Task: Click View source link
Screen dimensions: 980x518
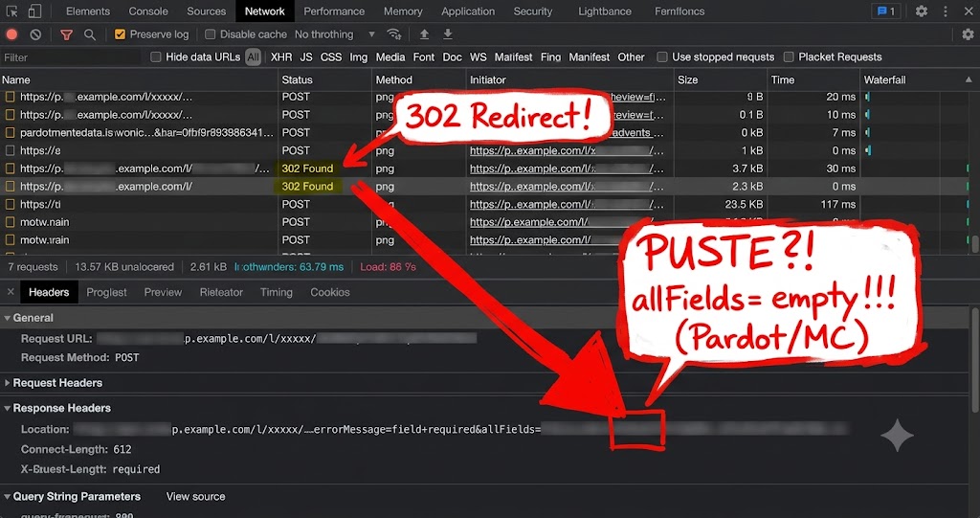Action: click(x=195, y=497)
